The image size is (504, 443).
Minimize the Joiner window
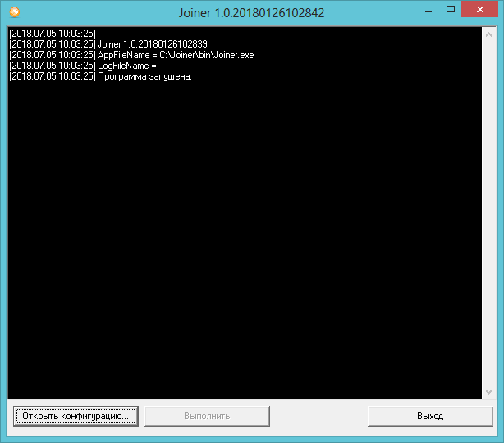tap(428, 11)
